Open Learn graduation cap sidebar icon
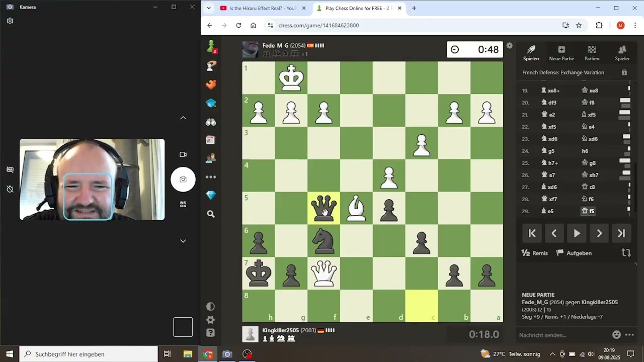 click(211, 103)
